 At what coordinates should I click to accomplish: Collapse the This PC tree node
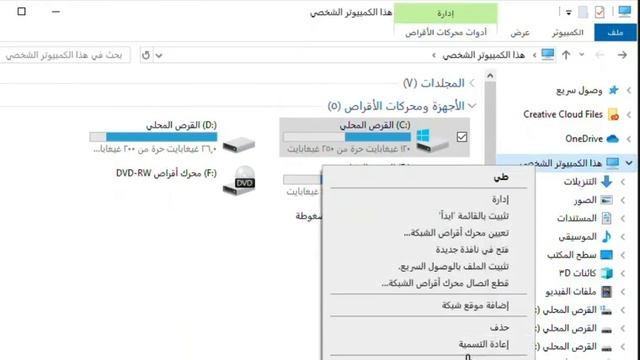click(629, 163)
